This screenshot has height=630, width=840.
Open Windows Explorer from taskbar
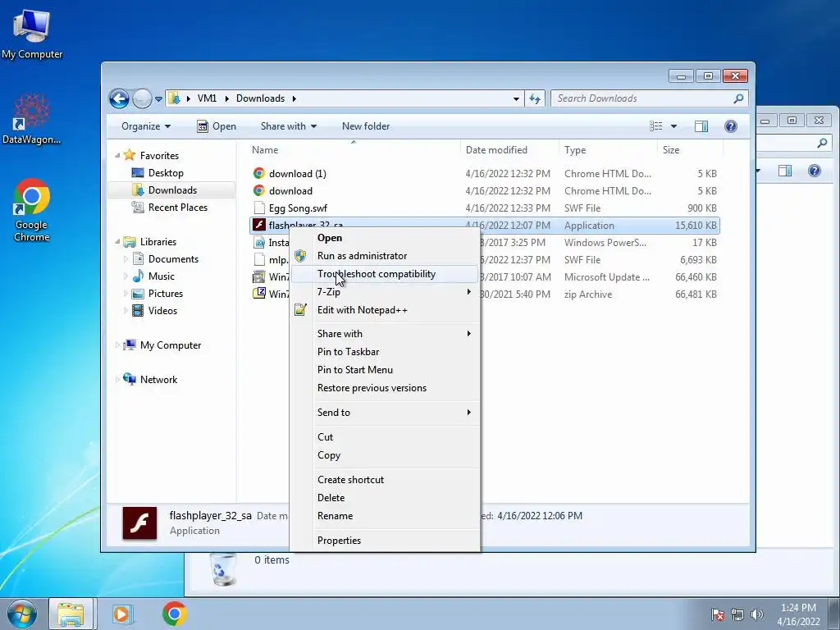[71, 614]
